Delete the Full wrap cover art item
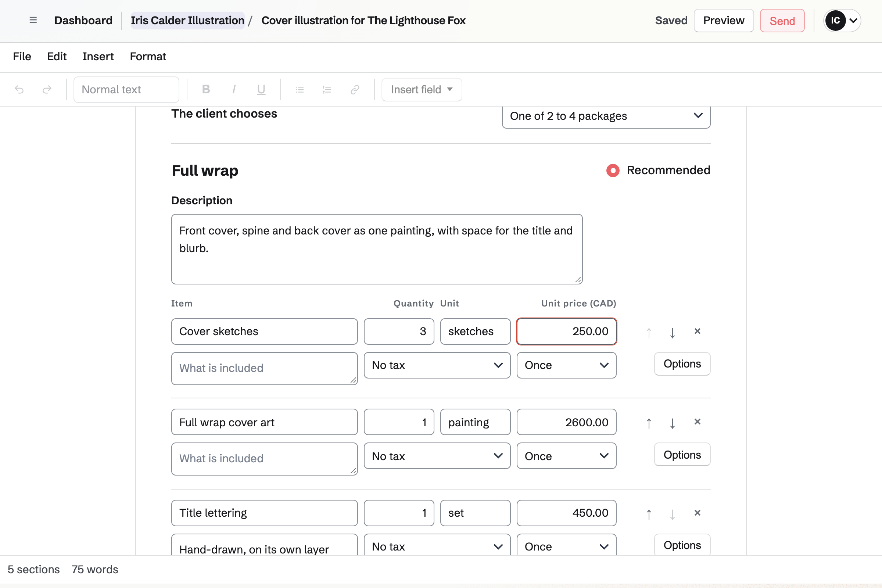This screenshot has height=588, width=882. pos(697,422)
